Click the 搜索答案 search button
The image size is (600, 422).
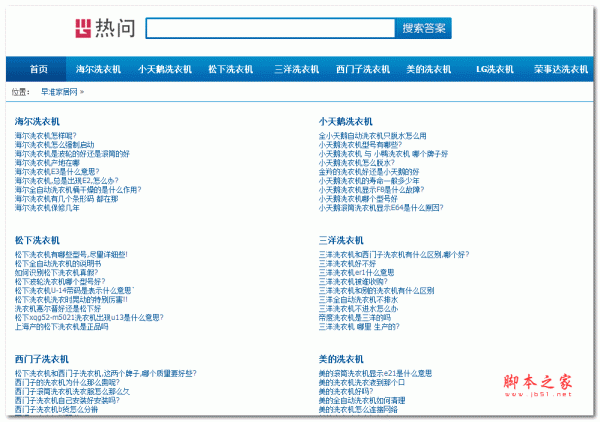[424, 28]
